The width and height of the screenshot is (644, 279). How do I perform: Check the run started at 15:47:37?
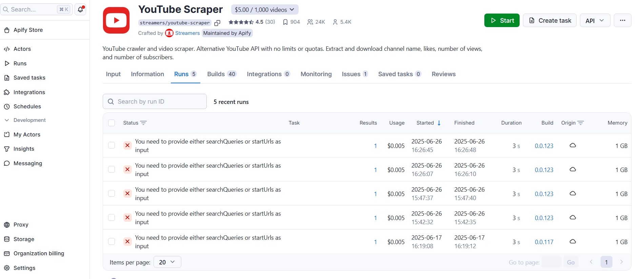point(112,193)
